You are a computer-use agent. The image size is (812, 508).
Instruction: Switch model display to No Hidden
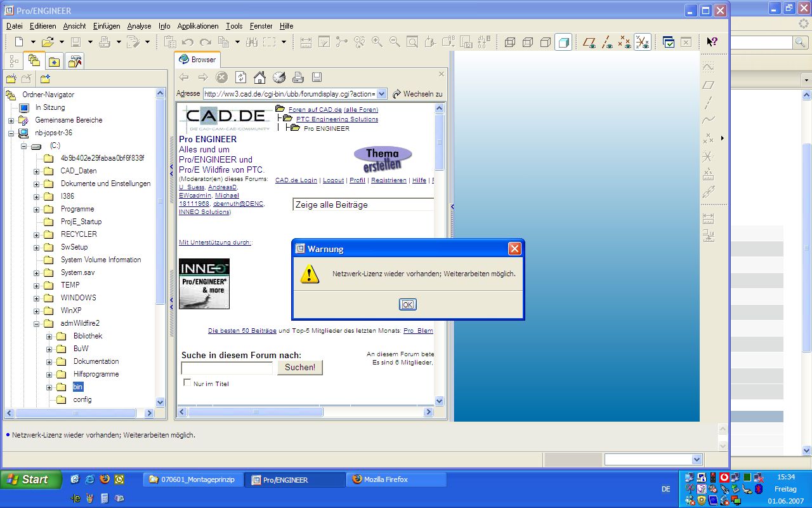click(545, 42)
